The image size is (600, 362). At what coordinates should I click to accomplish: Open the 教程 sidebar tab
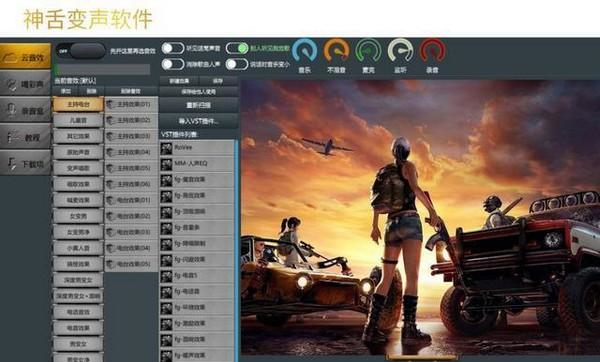tap(25, 137)
